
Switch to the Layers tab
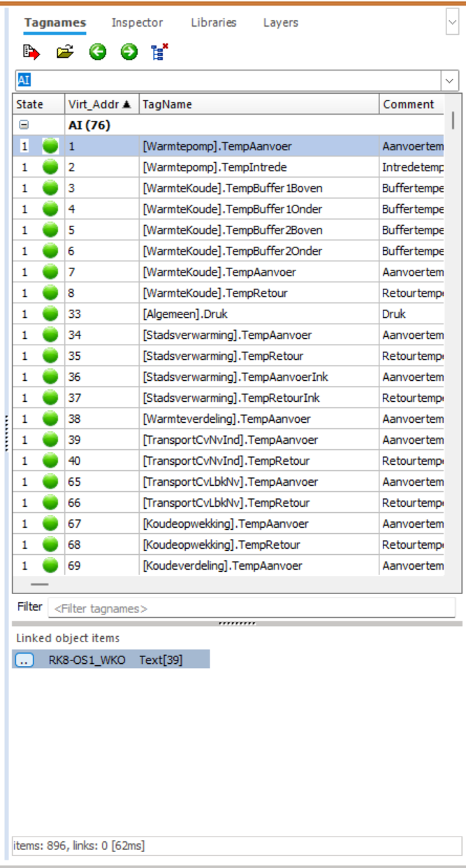click(x=281, y=22)
